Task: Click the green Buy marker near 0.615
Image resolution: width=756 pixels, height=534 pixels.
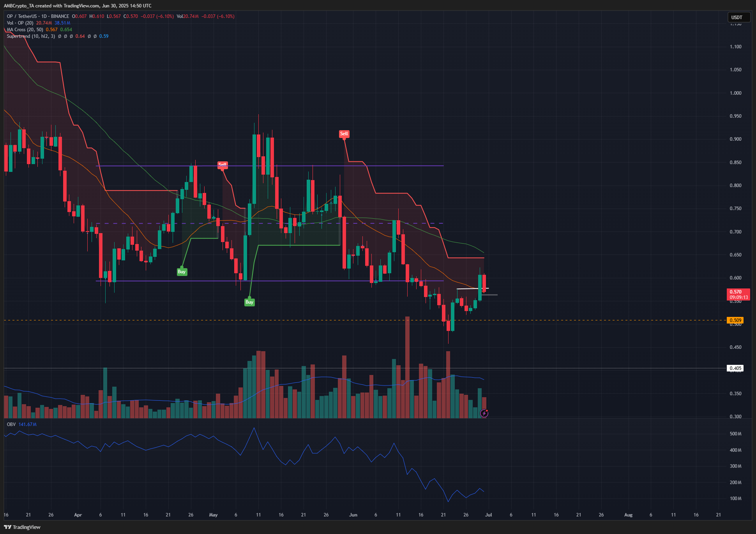Action: [x=182, y=272]
